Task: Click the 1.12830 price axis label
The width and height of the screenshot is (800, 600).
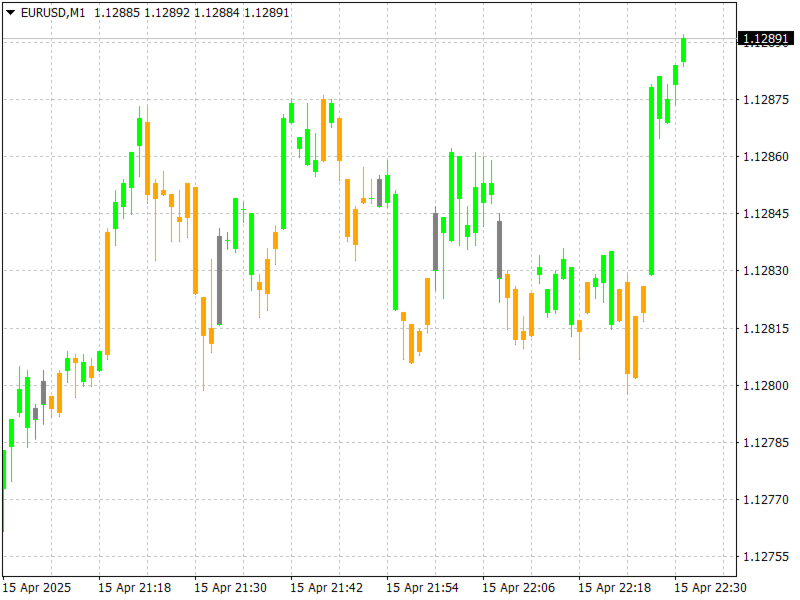Action: [765, 271]
